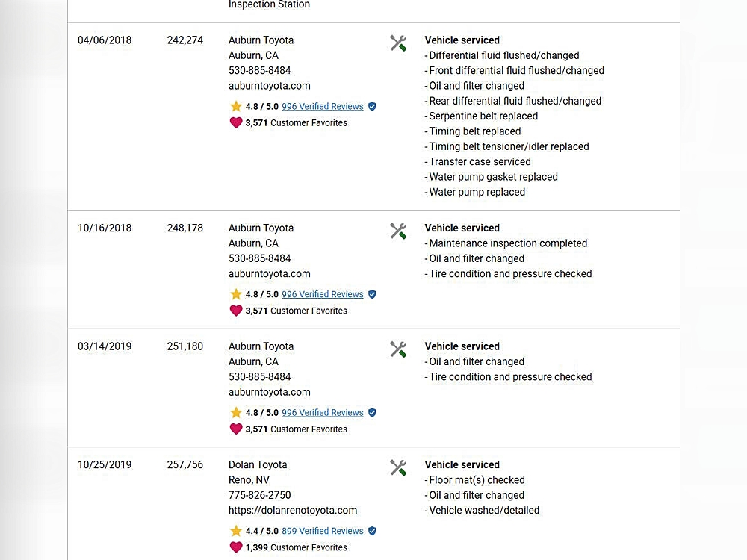The image size is (747, 560).
Task: Click verified shield badge next to 899 Verified Reviews
Action: point(373,530)
